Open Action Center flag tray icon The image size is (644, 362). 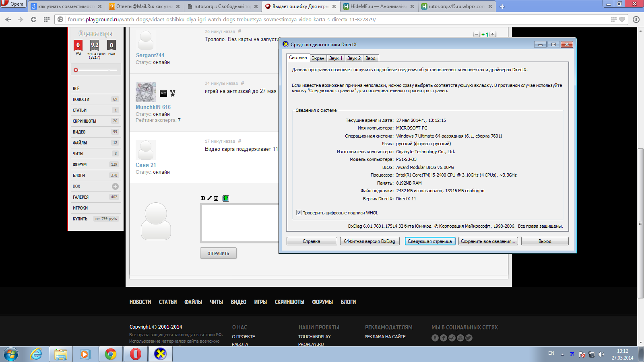(582, 354)
